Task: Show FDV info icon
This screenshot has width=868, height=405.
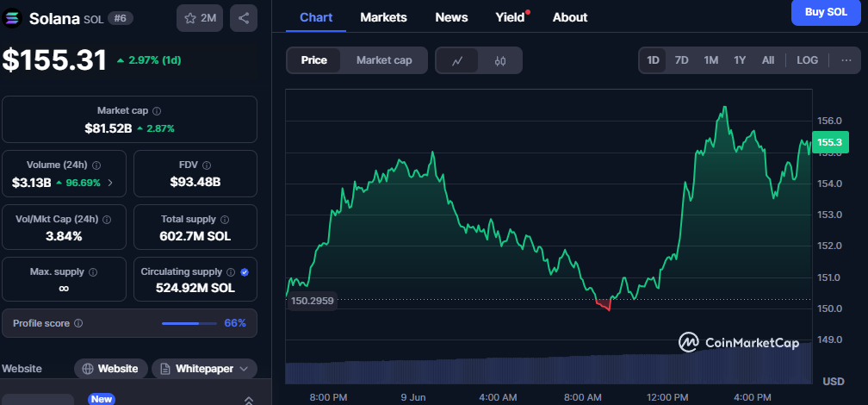Action: (207, 165)
